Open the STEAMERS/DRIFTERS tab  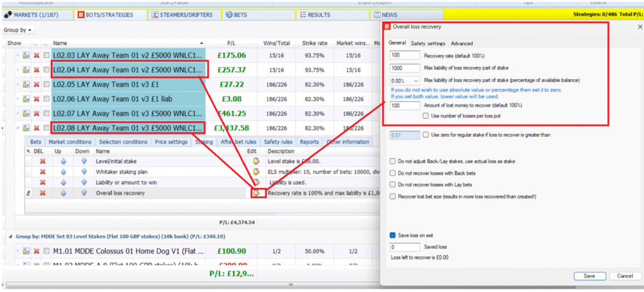tap(184, 15)
